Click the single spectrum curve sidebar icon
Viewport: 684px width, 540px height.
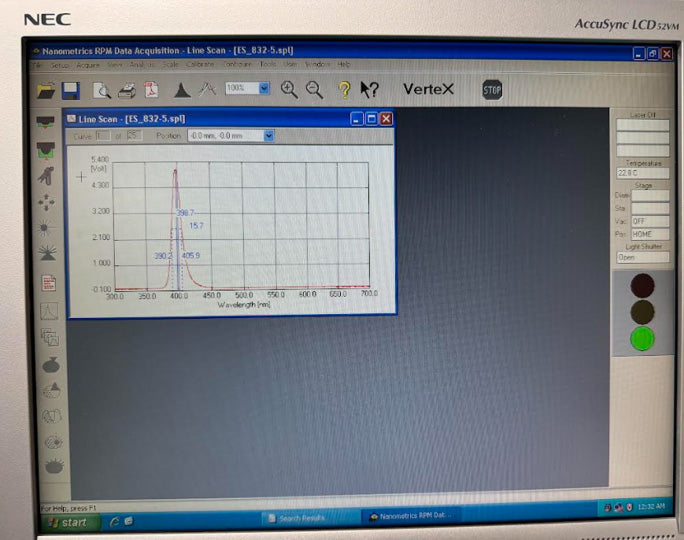pyautogui.click(x=49, y=311)
